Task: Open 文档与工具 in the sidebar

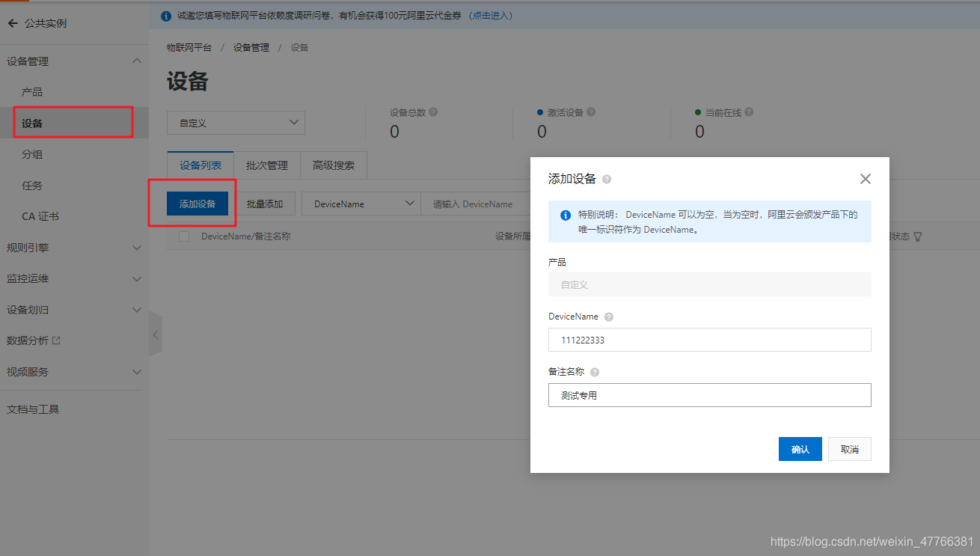Action: [33, 409]
